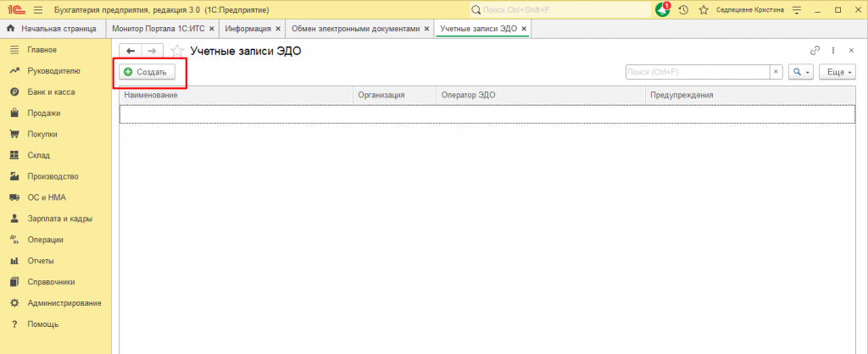Open the Банк и касса section
The height and width of the screenshot is (354, 868).
(x=51, y=91)
